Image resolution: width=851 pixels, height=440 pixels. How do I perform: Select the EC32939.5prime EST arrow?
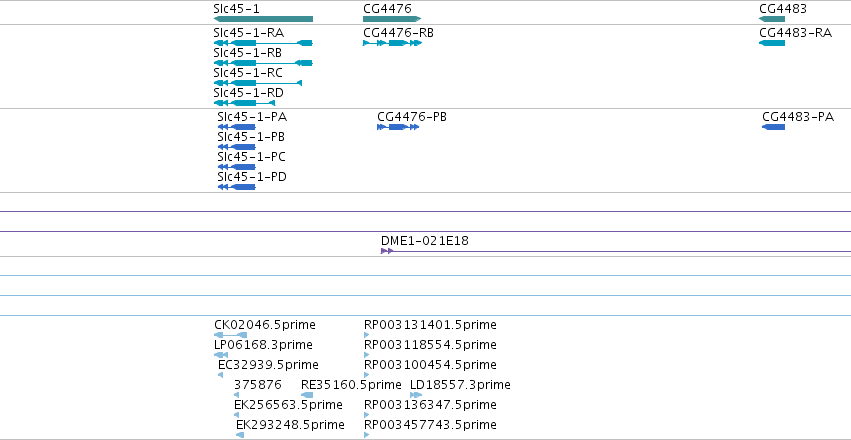coord(220,375)
